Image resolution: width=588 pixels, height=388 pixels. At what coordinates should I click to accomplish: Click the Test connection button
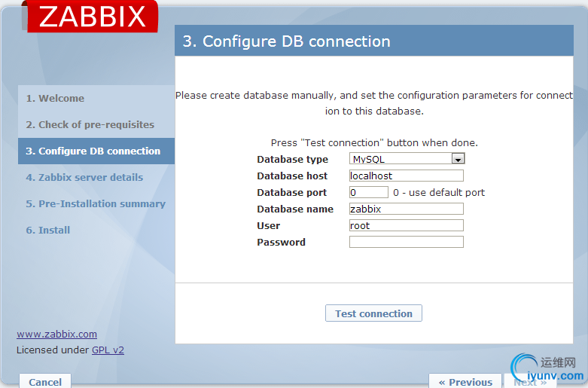[x=373, y=313]
